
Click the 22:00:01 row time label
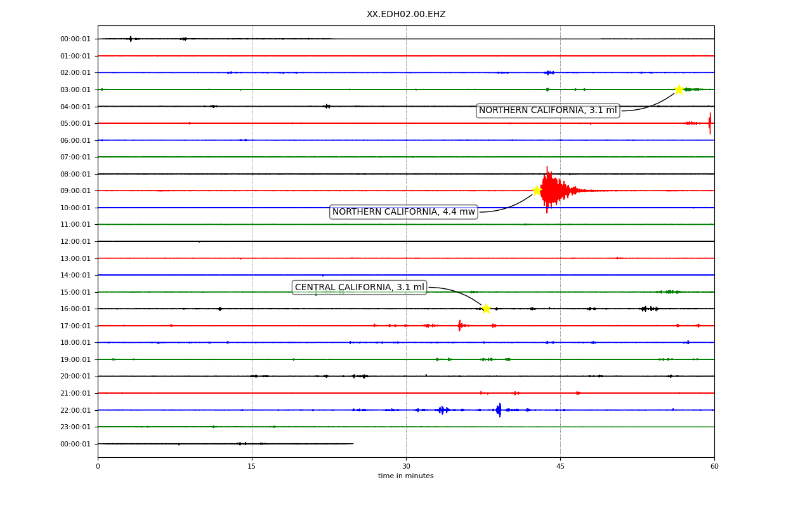click(x=75, y=410)
